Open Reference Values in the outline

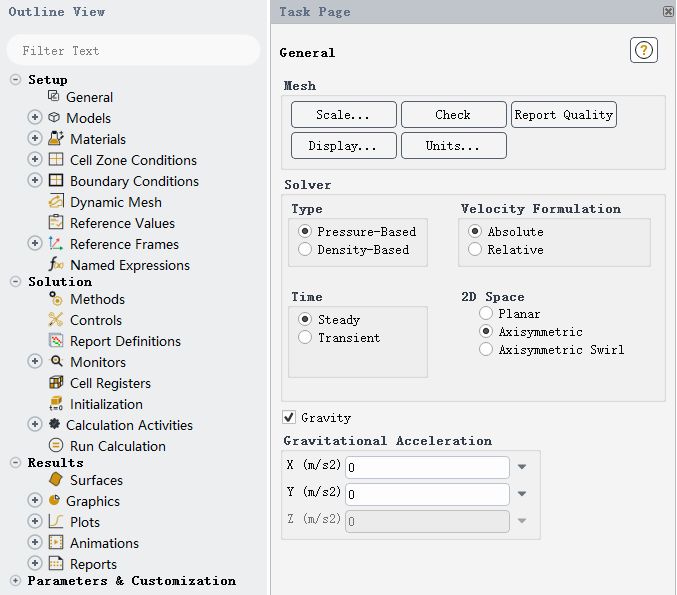click(x=122, y=223)
